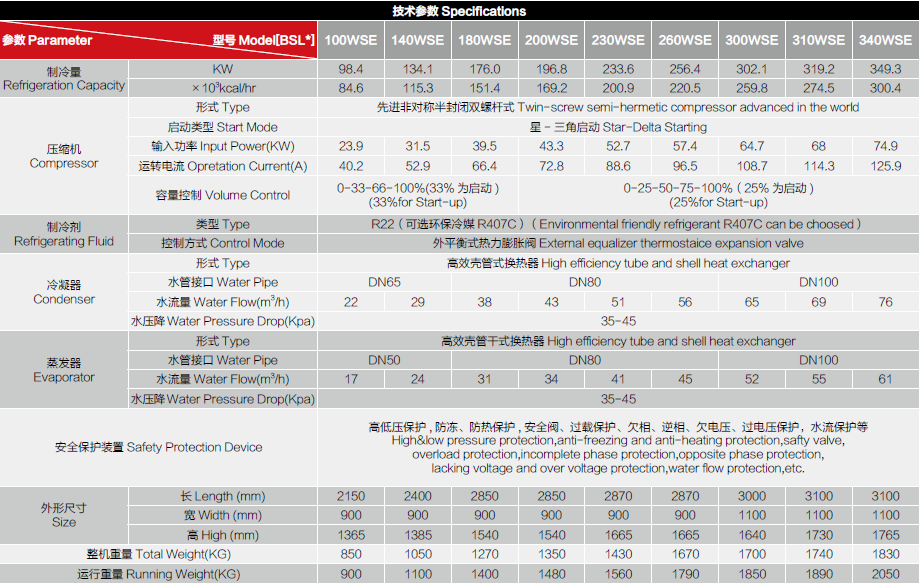Image resolution: width=920 pixels, height=583 pixels.
Task: Select the 0-25-50-75-100% volume control text
Action: (x=719, y=195)
